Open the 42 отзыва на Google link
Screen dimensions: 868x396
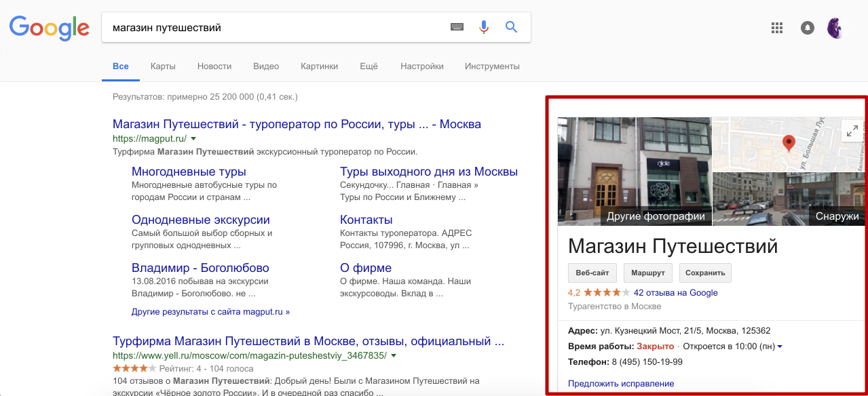tap(675, 293)
